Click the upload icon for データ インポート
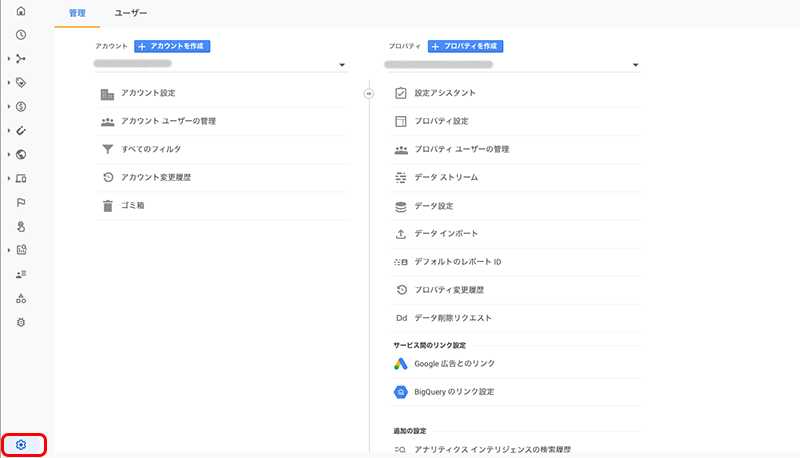The height and width of the screenshot is (458, 800). point(401,234)
